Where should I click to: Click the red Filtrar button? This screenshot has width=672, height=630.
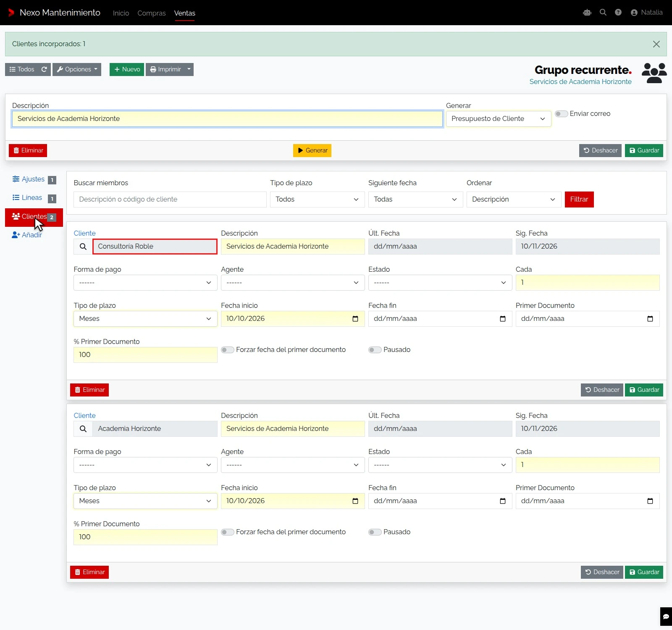(x=579, y=199)
